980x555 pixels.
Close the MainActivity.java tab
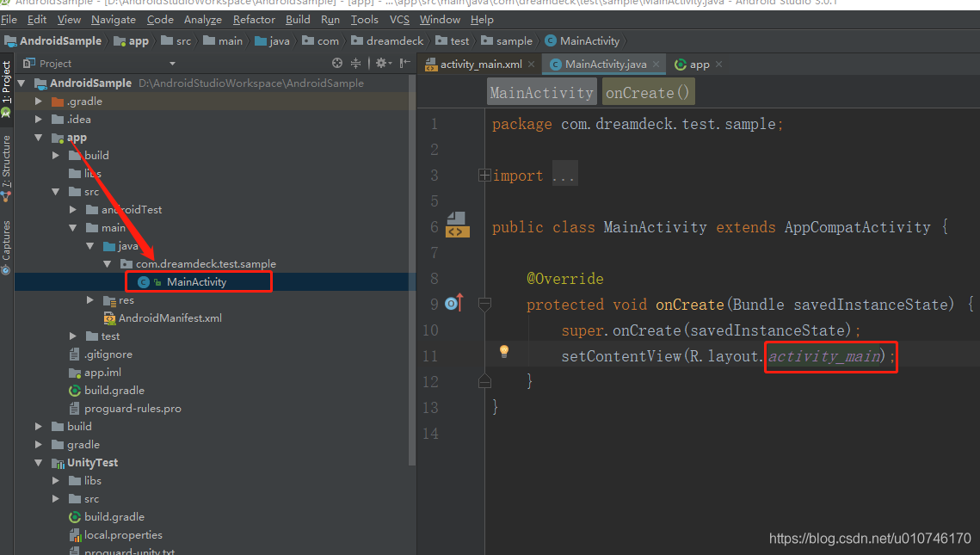coord(656,64)
